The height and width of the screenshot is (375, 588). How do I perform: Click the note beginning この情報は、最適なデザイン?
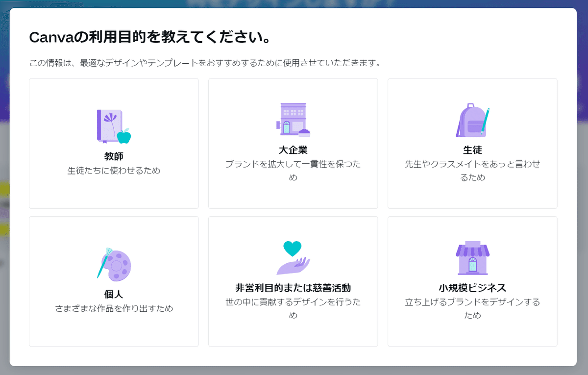coord(205,63)
